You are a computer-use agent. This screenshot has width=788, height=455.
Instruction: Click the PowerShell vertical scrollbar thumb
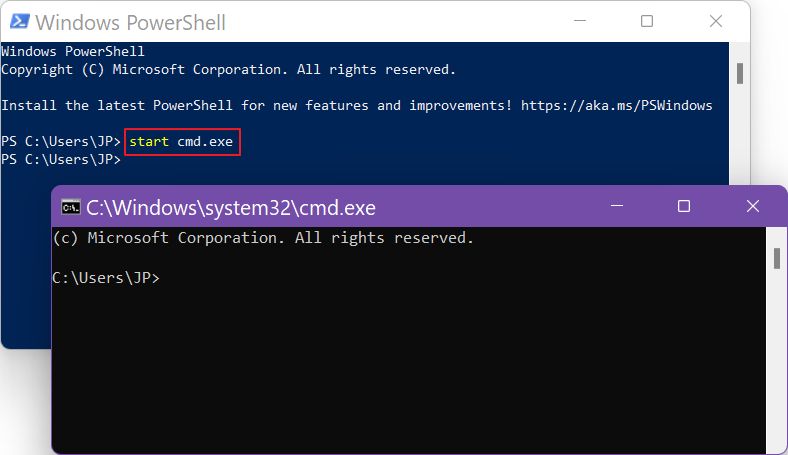(740, 73)
